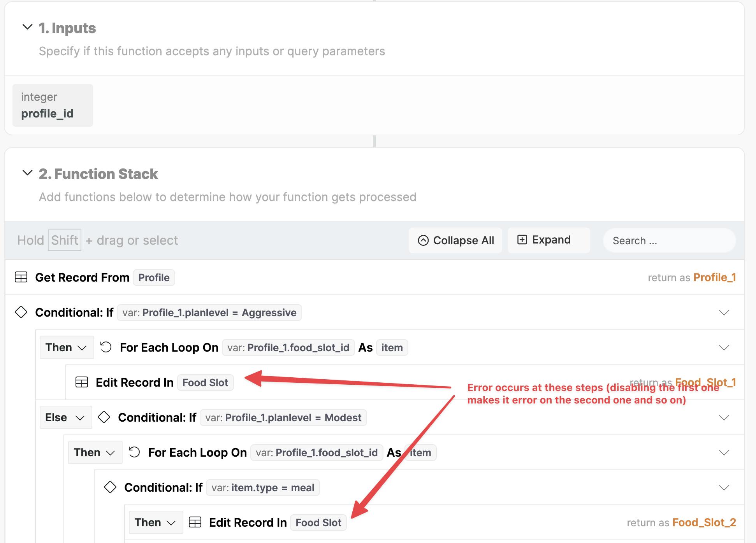The image size is (756, 543).
Task: Expand options for the Aggressive conditional row
Action: tap(724, 313)
